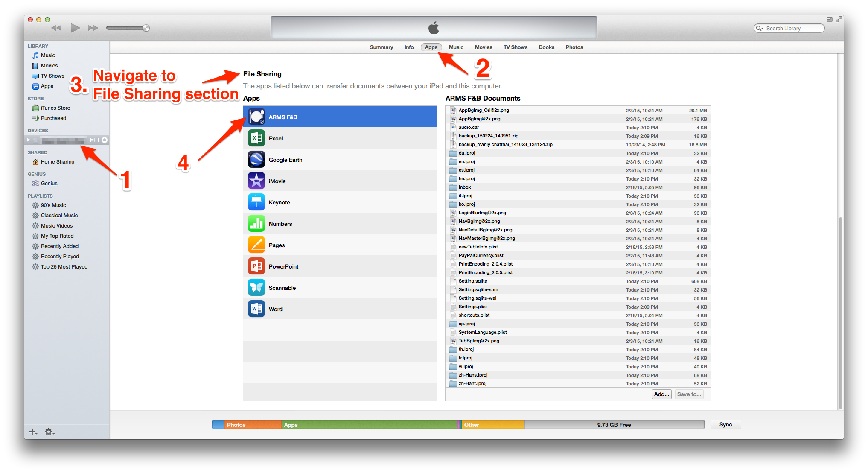Open the Summary tab
868x473 pixels.
[381, 47]
